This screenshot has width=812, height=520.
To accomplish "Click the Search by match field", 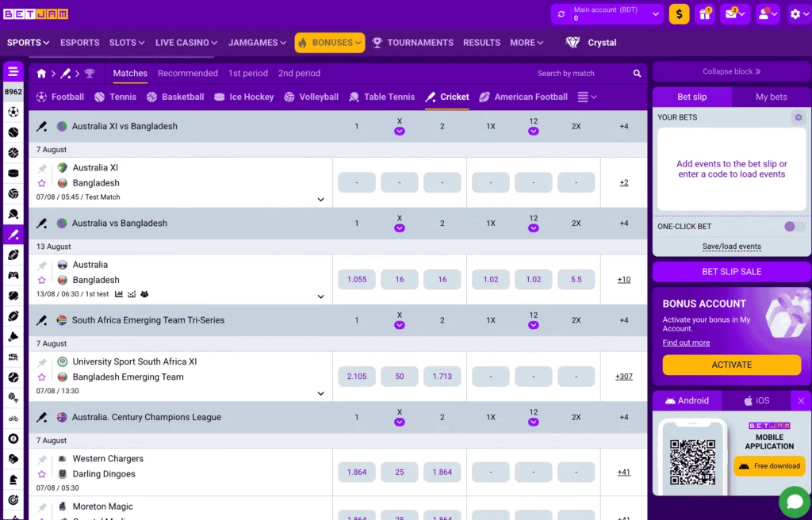I will click(583, 74).
